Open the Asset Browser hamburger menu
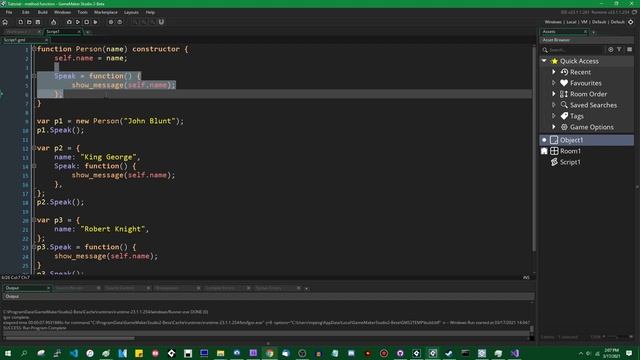This screenshot has height=360, width=640. coord(629,49)
